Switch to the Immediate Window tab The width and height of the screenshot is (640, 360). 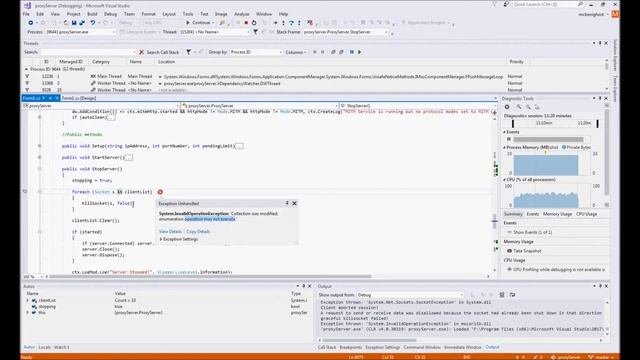pyautogui.click(x=462, y=347)
